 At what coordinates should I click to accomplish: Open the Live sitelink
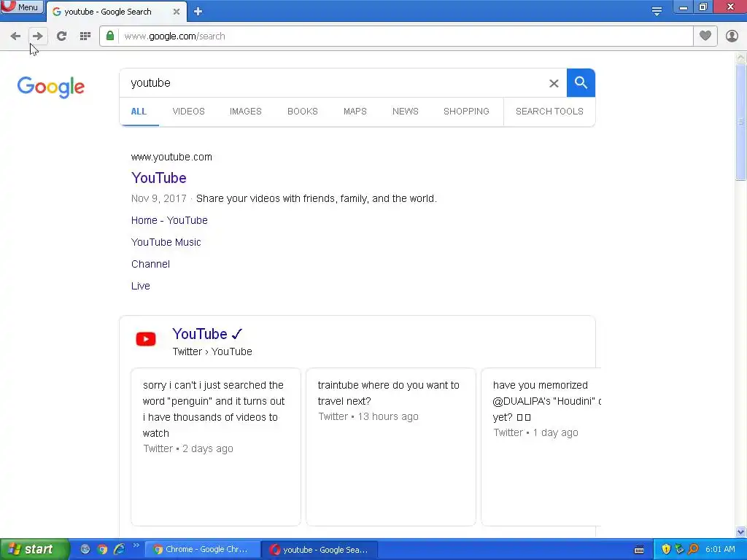(x=141, y=286)
